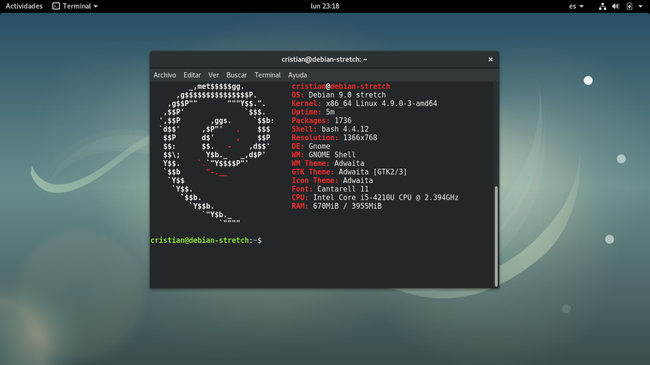The image size is (650, 365).
Task: Click the RAM: 670MiB / 3955MiB line
Action: coord(337,206)
